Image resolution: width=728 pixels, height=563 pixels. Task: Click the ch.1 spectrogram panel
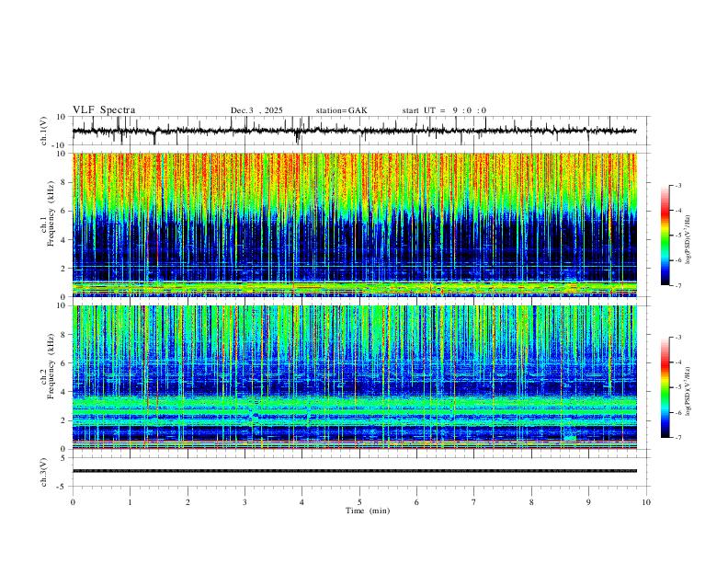(354, 224)
